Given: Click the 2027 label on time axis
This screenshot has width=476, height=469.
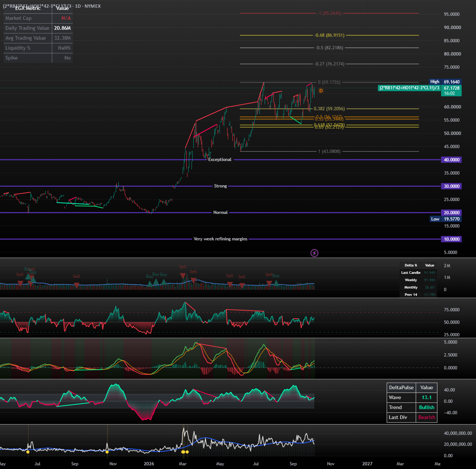Looking at the screenshot, I should (367, 464).
